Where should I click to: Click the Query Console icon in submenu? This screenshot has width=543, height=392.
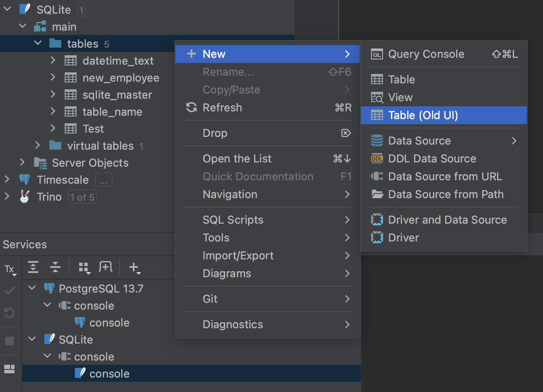point(377,54)
